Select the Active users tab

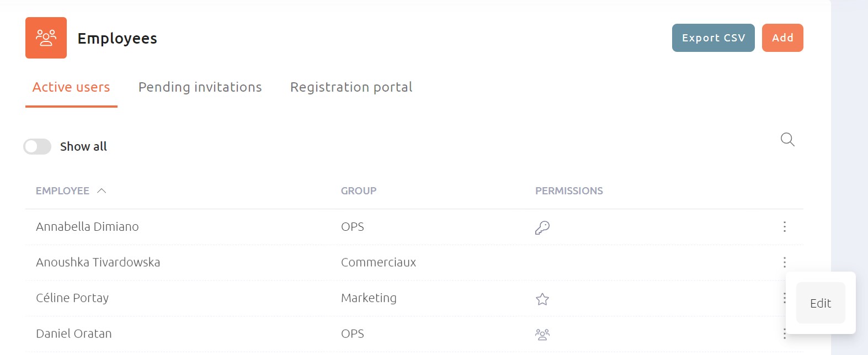[71, 87]
